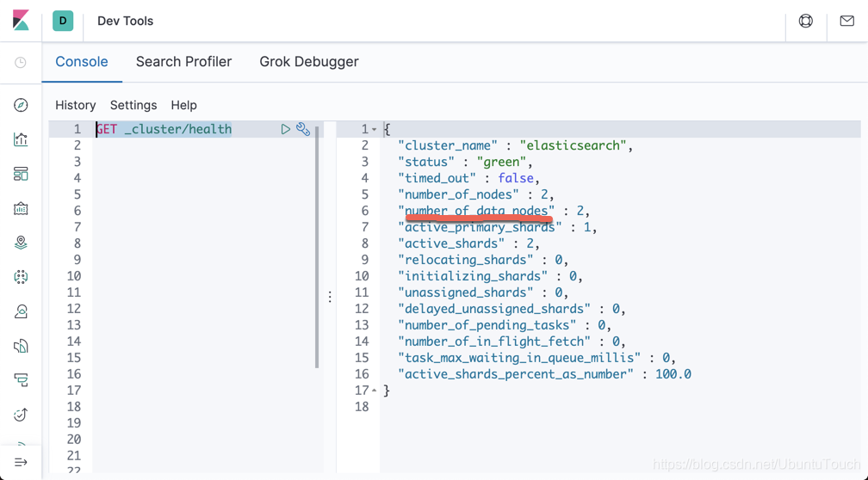Open Machine Learning from the sidebar

point(21,277)
